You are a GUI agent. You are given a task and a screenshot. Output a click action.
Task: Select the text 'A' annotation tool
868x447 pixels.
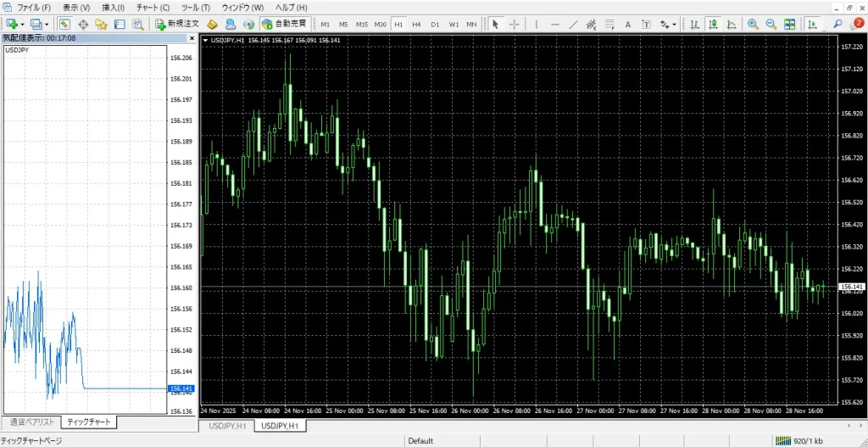(x=628, y=24)
